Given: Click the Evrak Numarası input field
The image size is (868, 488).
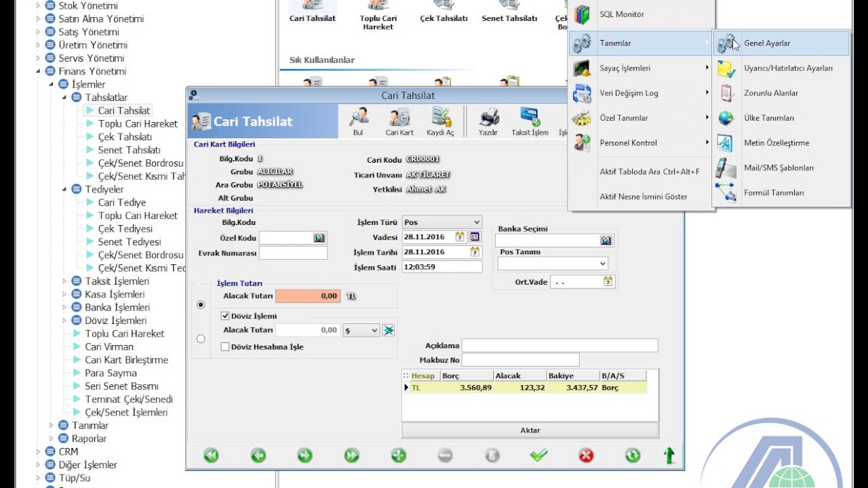Looking at the screenshot, I should (293, 253).
